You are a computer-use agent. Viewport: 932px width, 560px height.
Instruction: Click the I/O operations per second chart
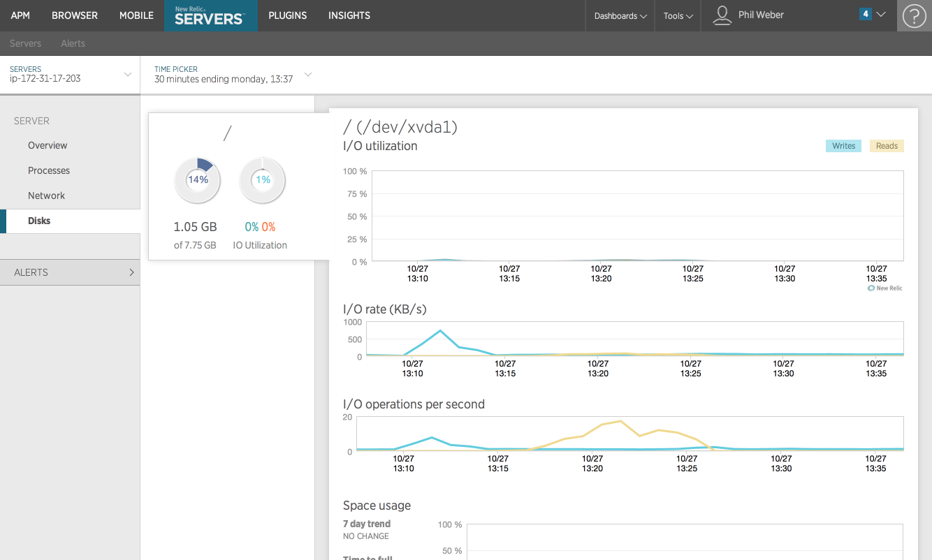630,434
